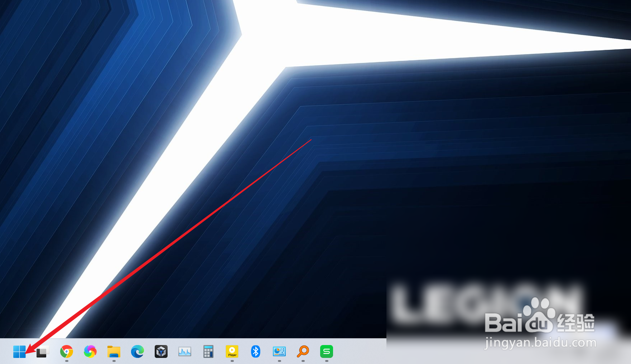The height and width of the screenshot is (364, 631).
Task: Open the Windows Start menu
Action: point(19,351)
